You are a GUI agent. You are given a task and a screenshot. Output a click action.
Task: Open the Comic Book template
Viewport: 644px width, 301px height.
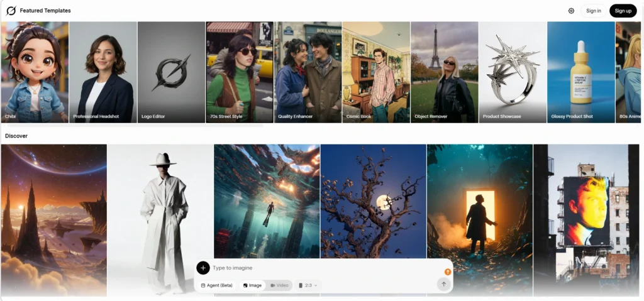pos(376,72)
